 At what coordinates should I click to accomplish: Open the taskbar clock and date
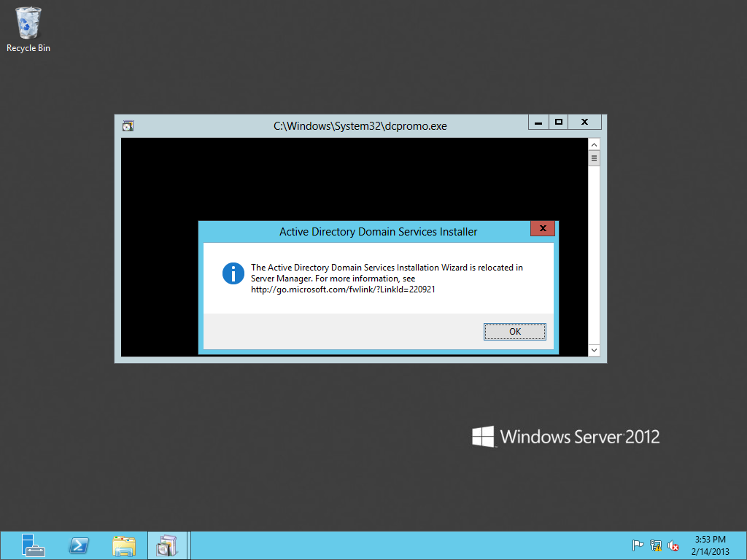point(709,545)
